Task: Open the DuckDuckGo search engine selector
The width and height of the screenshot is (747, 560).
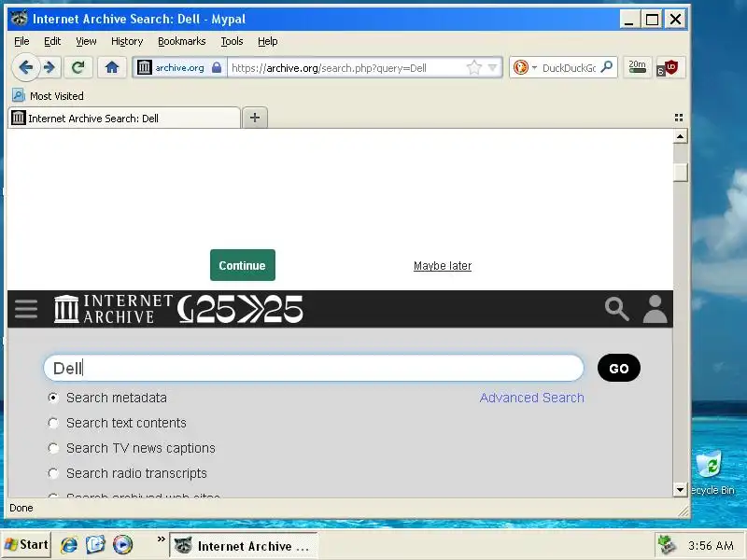Action: pos(525,67)
